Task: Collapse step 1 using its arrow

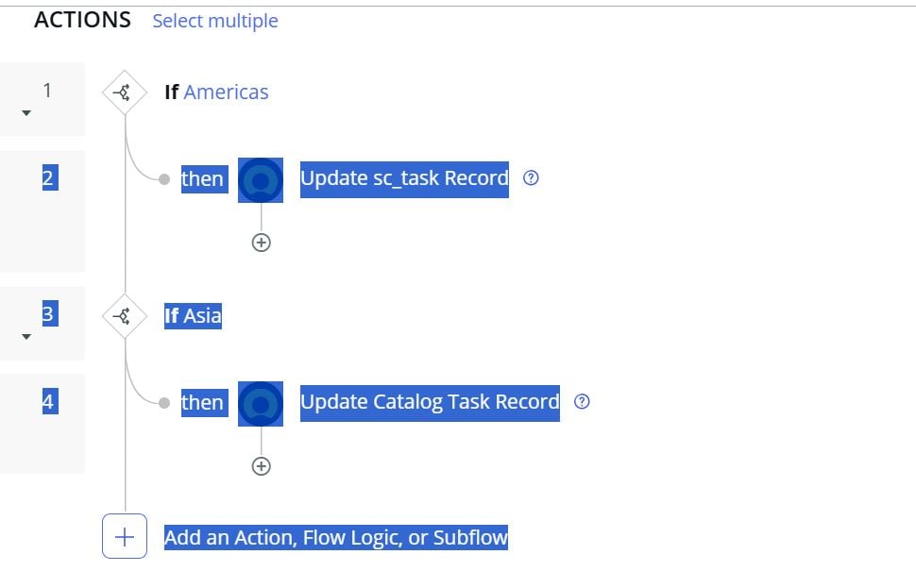Action: click(26, 113)
